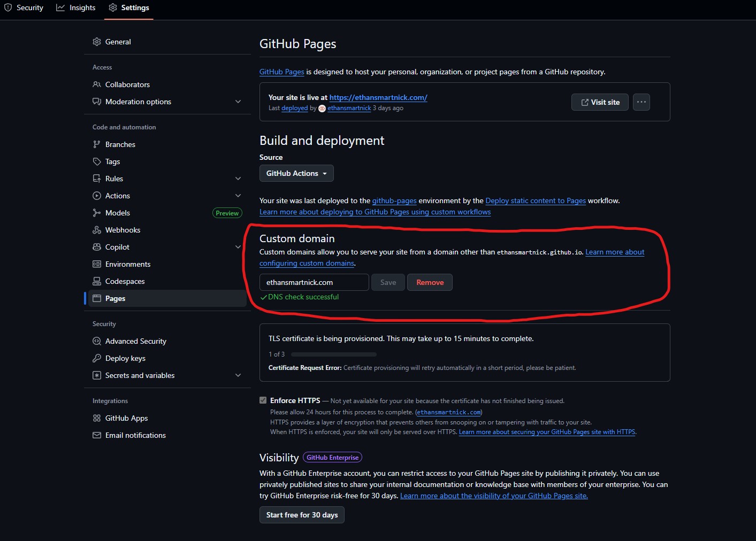This screenshot has height=541, width=756.
Task: Click the Moderation options comment icon
Action: pyautogui.click(x=97, y=102)
